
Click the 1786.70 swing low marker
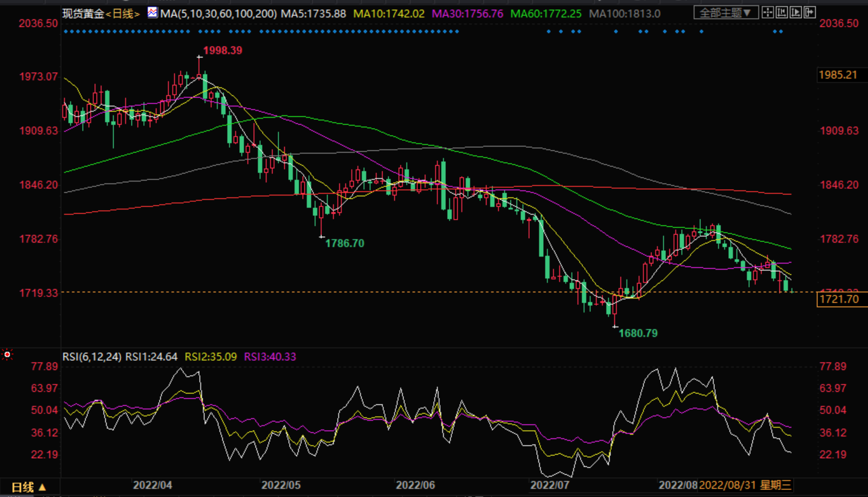[345, 243]
